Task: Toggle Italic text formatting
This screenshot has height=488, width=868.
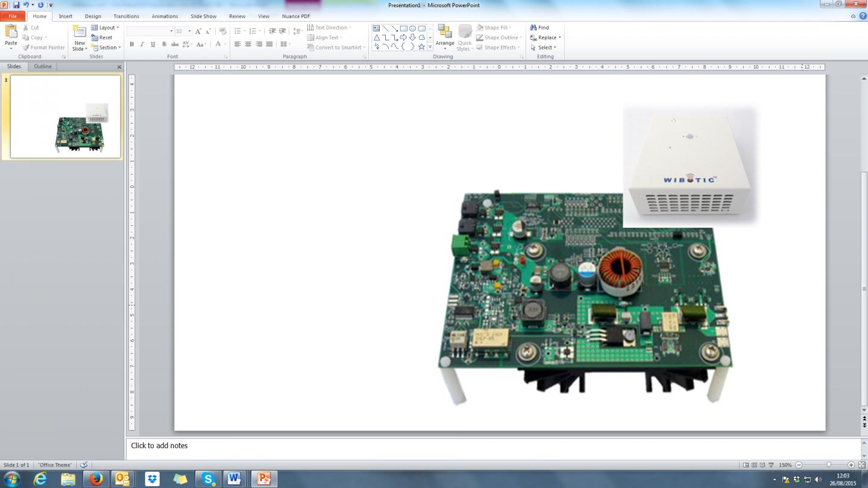Action: coord(142,44)
